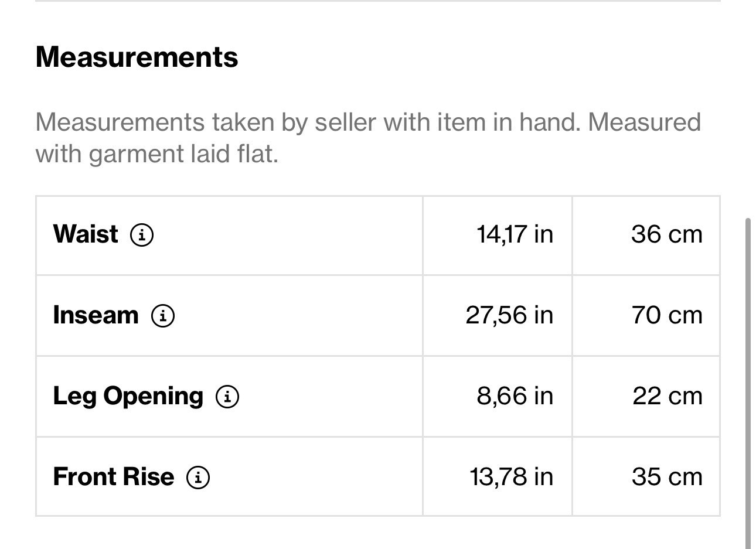This screenshot has width=756, height=549.
Task: Select the Inseam row label
Action: pyautogui.click(x=96, y=315)
